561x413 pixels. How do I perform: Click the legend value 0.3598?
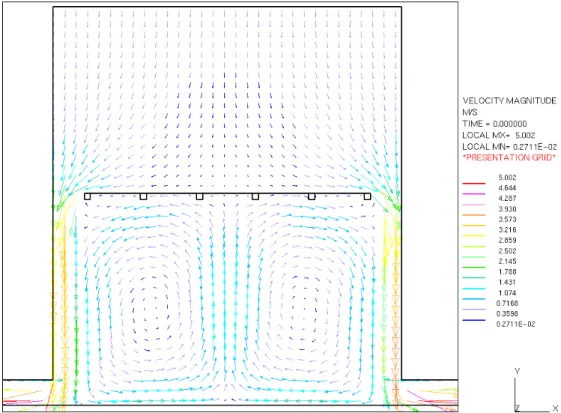(506, 314)
